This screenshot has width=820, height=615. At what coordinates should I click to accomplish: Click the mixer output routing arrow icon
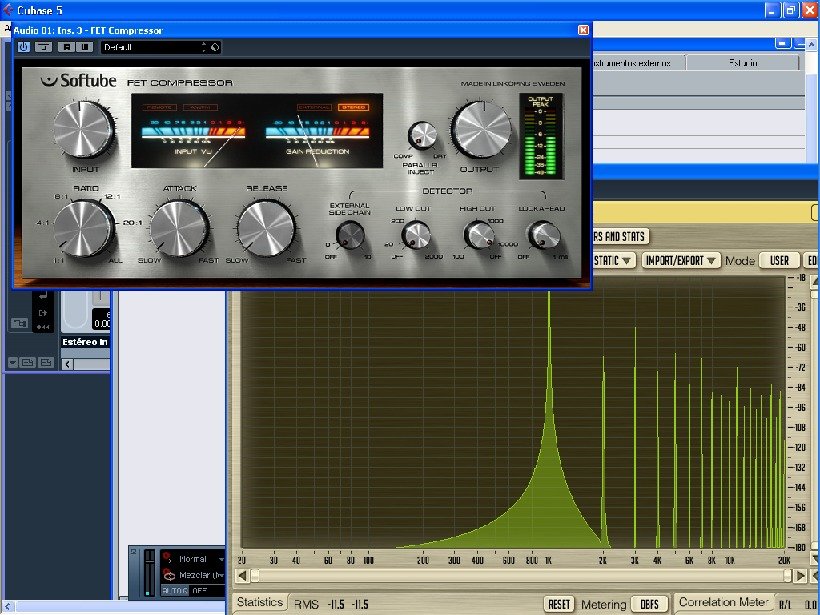[42, 313]
